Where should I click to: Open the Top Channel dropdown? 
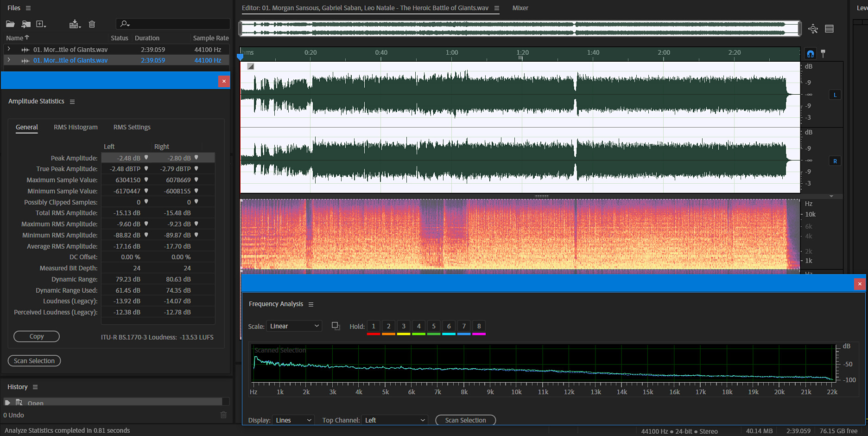pos(394,420)
